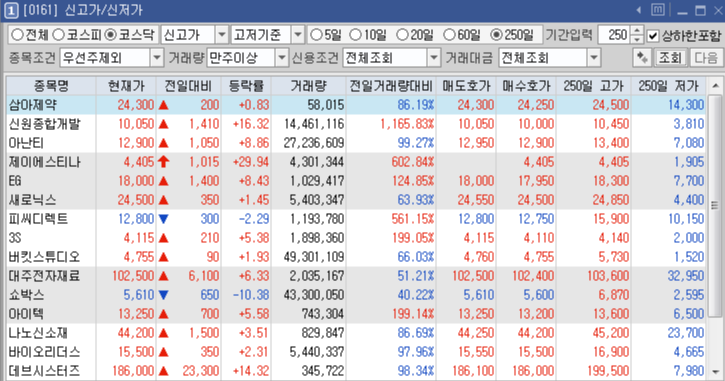Click the settings icon beside 조회
The image size is (725, 381).
pos(642,58)
